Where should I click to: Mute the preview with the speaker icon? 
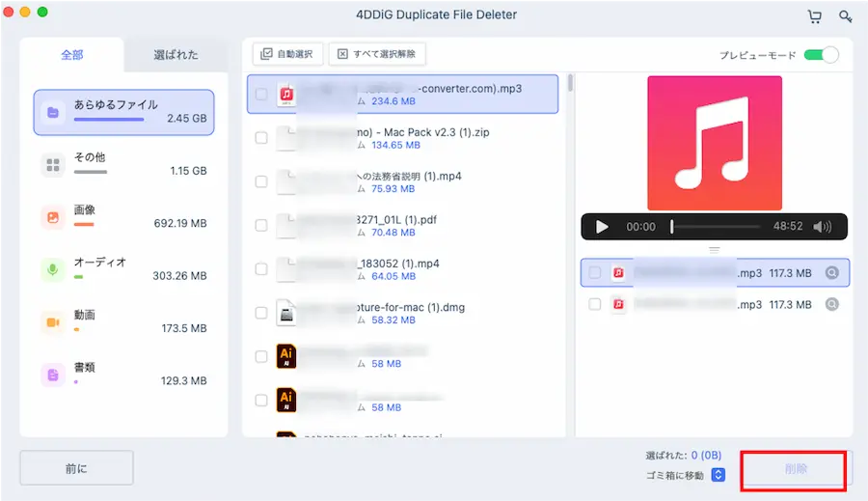822,227
